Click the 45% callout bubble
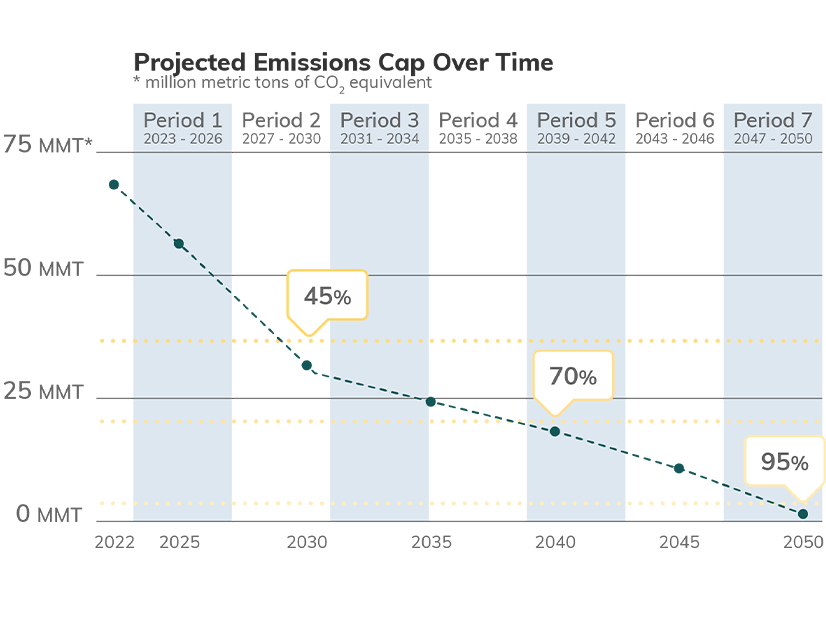This screenshot has height=620, width=826. pyautogui.click(x=327, y=296)
